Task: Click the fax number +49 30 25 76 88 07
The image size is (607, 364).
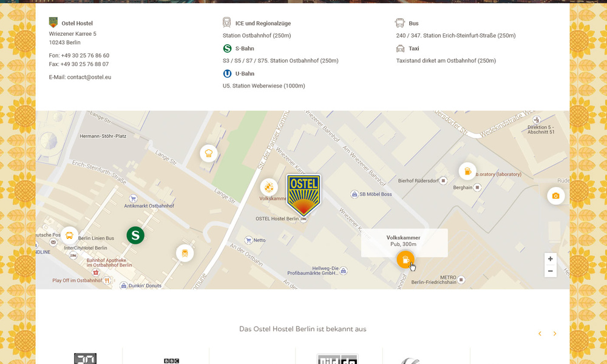Action: [84, 64]
